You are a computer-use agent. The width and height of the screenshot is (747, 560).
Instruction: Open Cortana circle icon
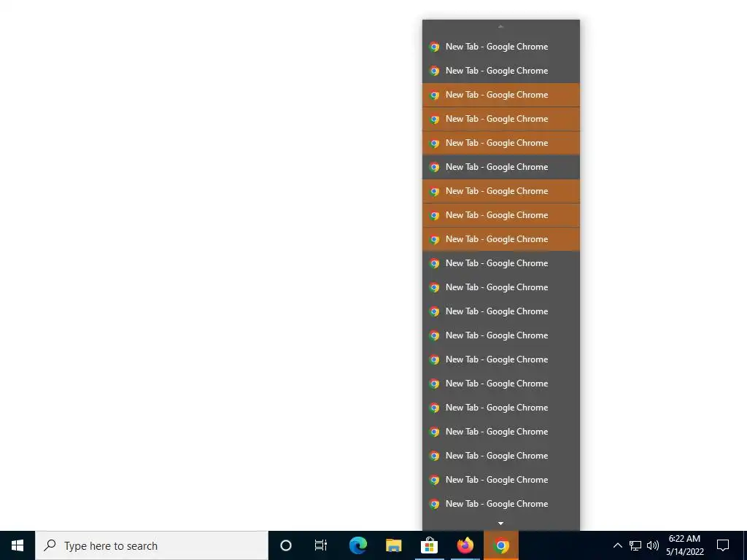click(x=286, y=545)
